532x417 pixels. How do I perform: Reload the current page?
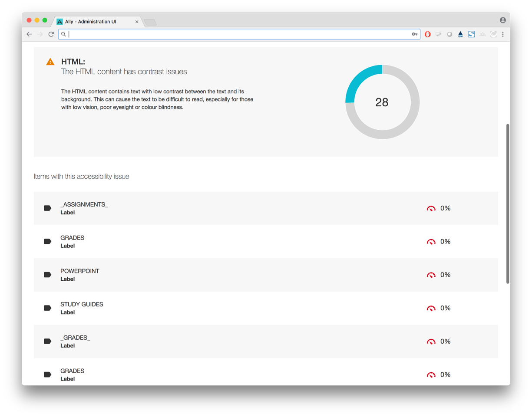51,34
